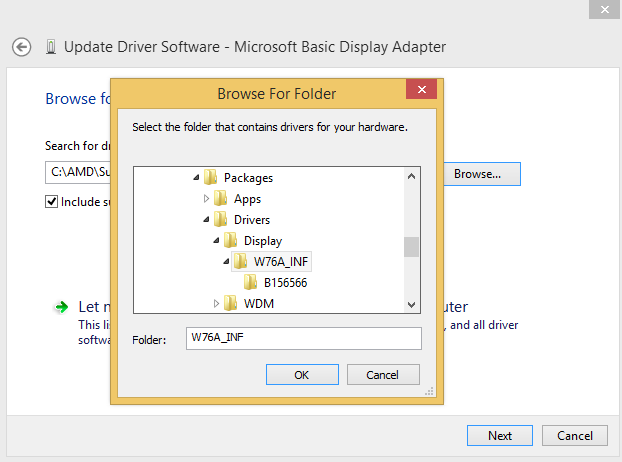Click the Display folder icon
This screenshot has width=622, height=462.
click(230, 241)
